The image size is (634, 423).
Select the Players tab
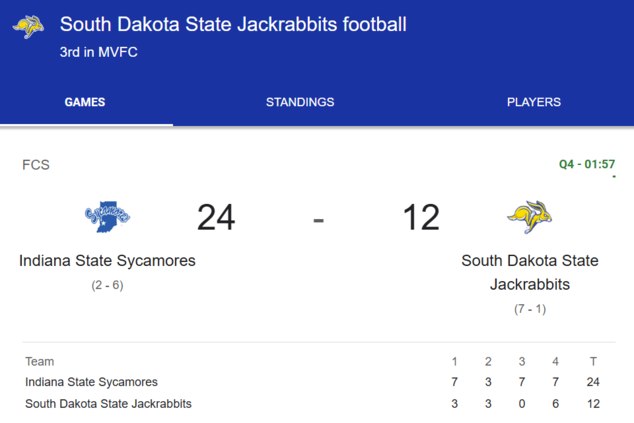click(533, 102)
